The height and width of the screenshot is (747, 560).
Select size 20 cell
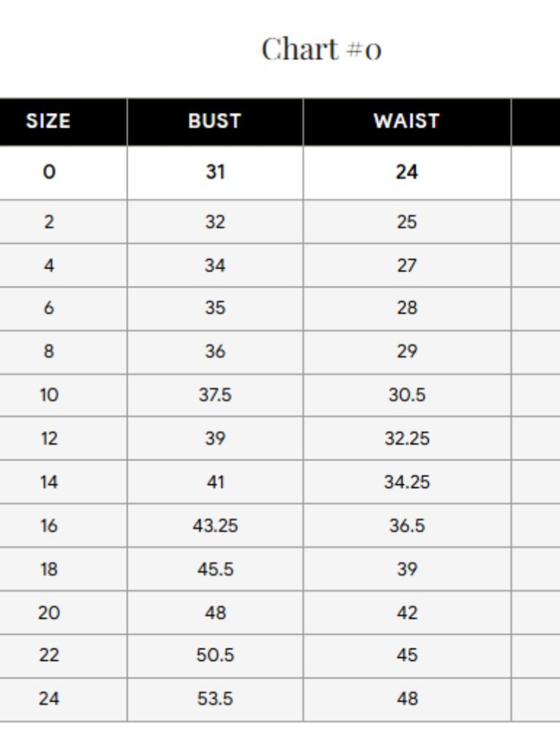click(x=49, y=612)
